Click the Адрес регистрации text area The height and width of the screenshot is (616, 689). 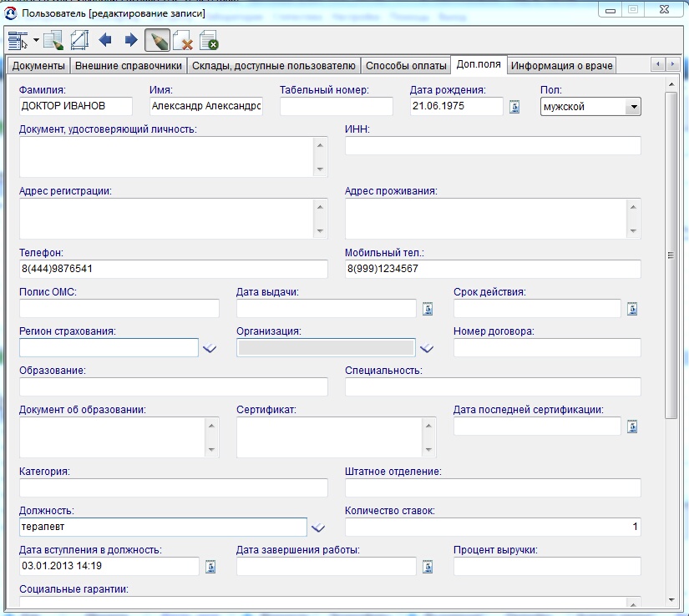(166, 219)
